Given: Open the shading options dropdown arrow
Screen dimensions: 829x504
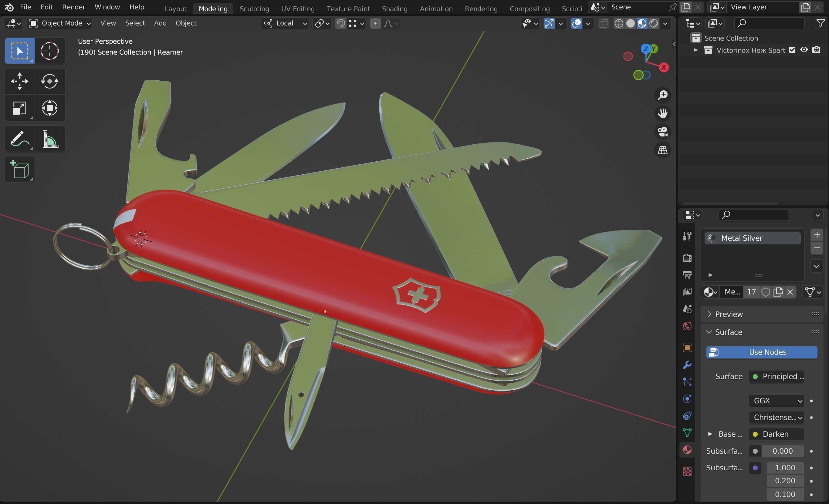Looking at the screenshot, I should (665, 23).
